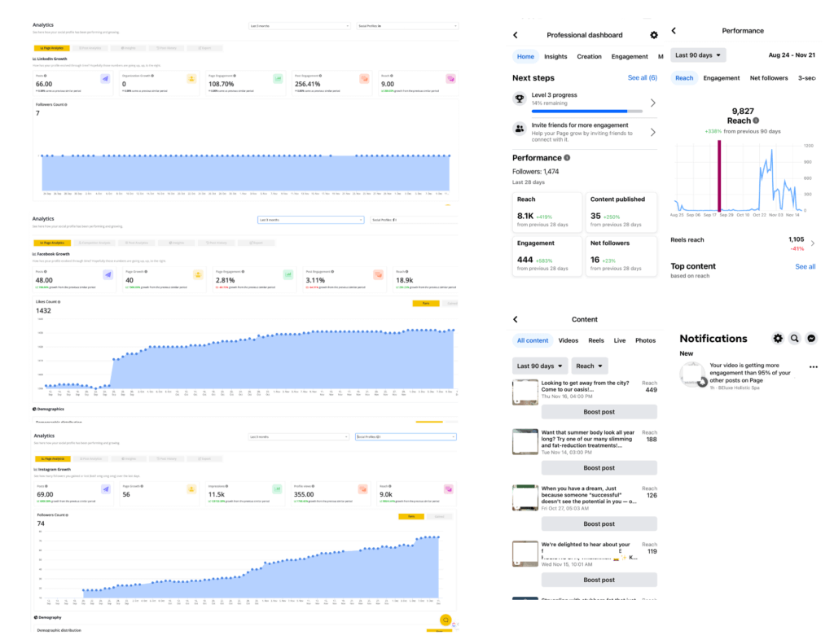Switch to Insights tab in dashboard
834x644 pixels.
[555, 56]
